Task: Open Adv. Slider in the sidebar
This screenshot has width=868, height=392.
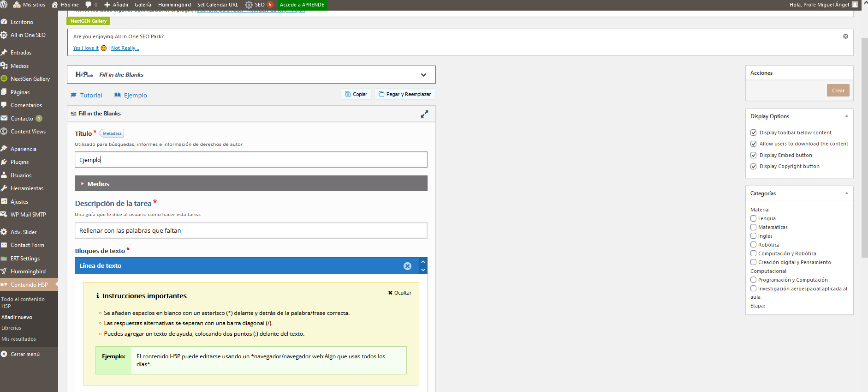Action: coord(24,232)
